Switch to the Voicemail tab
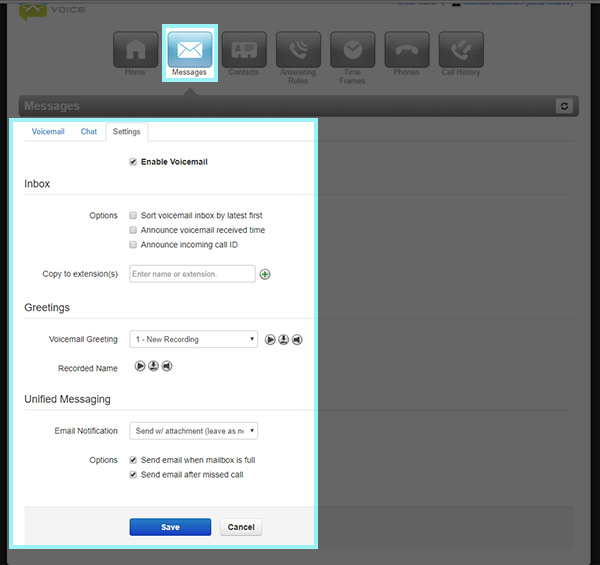Image resolution: width=600 pixels, height=565 pixels. 47,132
